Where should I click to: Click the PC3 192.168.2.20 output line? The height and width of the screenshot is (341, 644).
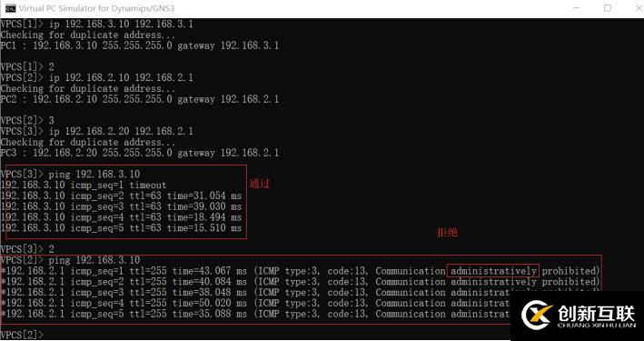coord(140,153)
